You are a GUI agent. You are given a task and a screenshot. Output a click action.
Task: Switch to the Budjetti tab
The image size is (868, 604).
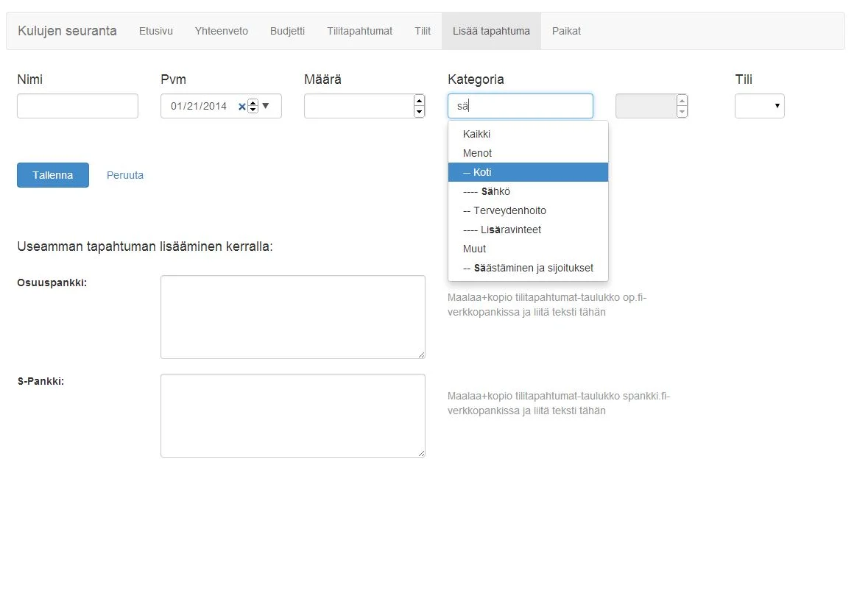287,31
